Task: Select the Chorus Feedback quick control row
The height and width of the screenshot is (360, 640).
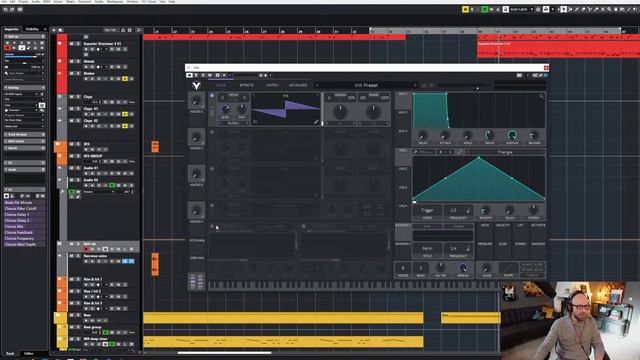Action: coord(24,232)
